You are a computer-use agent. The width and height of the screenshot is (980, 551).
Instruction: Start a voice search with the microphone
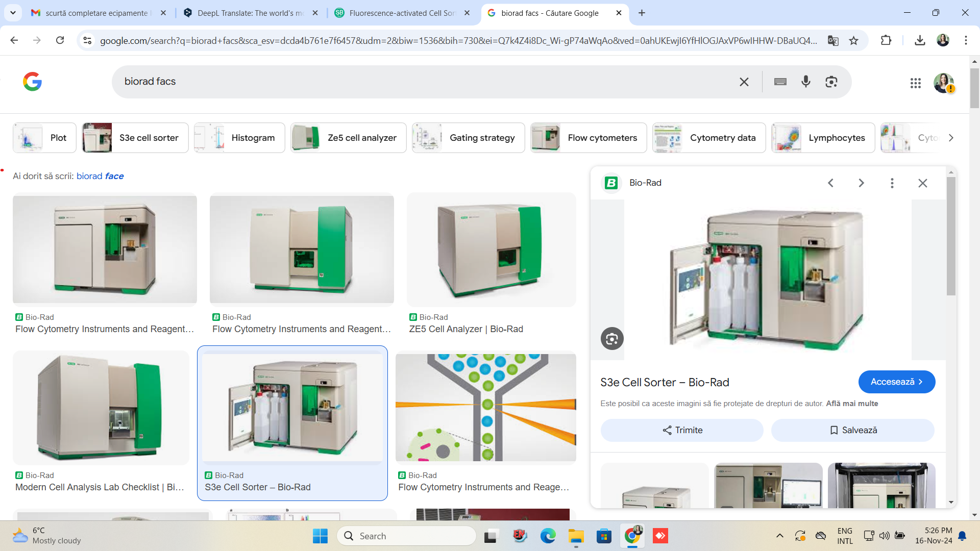(x=806, y=82)
